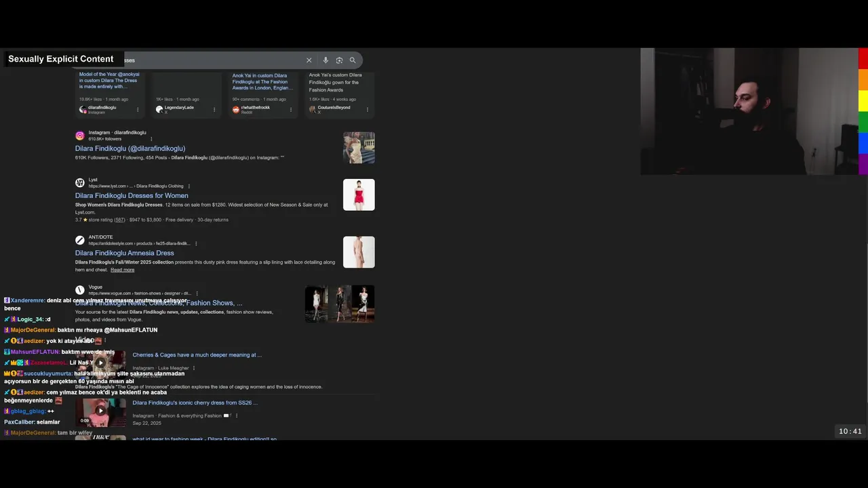Click Read more in ANT/DOTE snippet
868x488 pixels.
(122, 270)
